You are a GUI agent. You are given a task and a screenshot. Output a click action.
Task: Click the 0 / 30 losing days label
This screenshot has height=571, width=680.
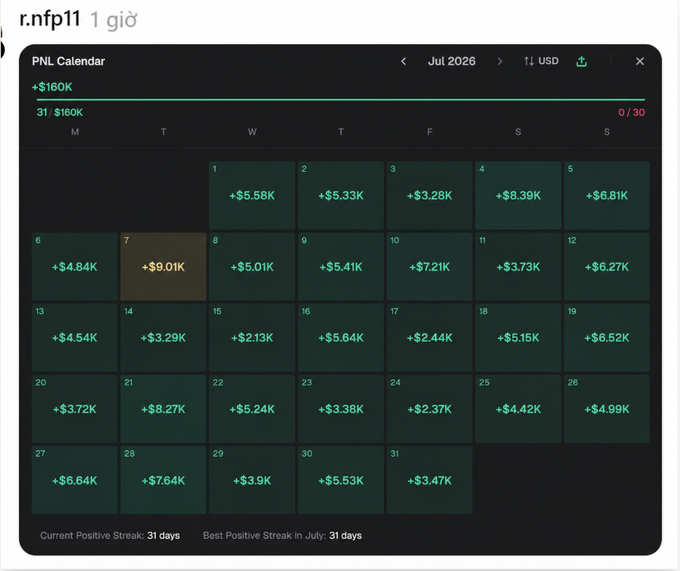(x=631, y=112)
